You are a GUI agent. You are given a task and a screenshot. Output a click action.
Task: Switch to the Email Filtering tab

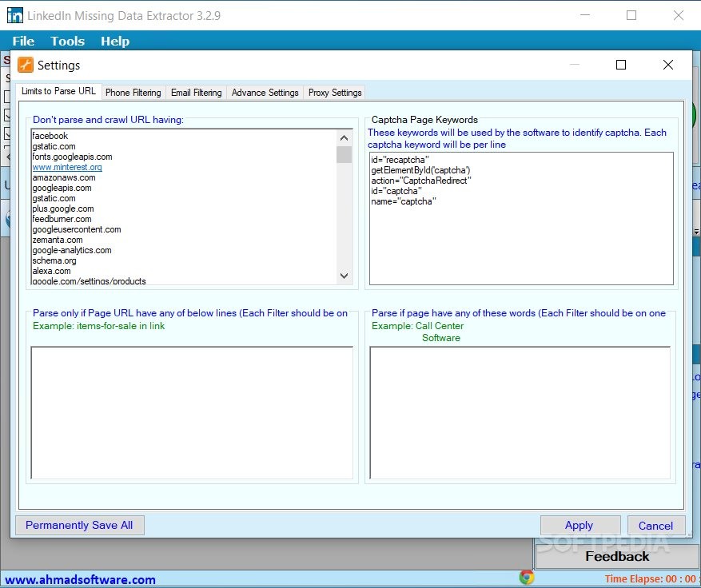pos(197,93)
